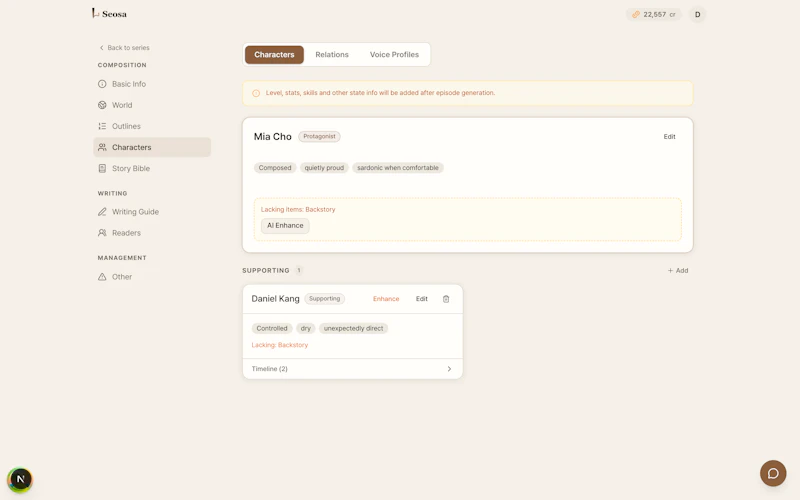Open Writing Guide in sidebar
Viewport: 800px width, 500px height.
pos(152,212)
